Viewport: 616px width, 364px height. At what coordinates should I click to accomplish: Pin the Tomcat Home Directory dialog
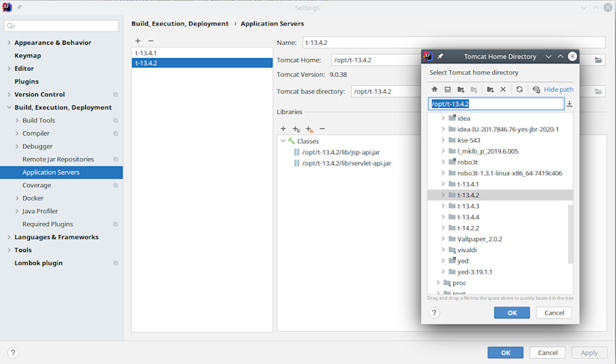441,57
